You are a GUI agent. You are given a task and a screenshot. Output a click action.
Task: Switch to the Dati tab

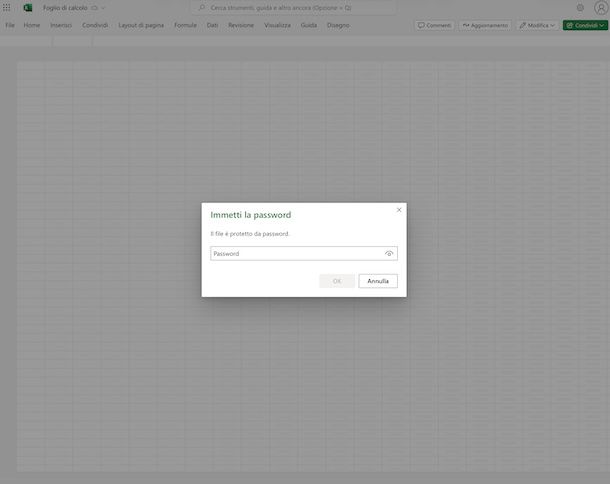212,25
